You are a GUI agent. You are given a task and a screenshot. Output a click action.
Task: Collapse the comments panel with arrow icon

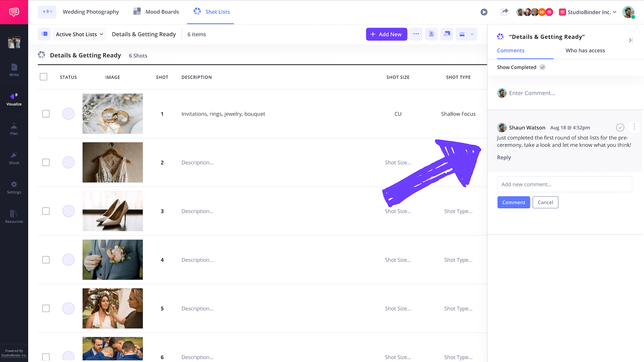point(630,40)
